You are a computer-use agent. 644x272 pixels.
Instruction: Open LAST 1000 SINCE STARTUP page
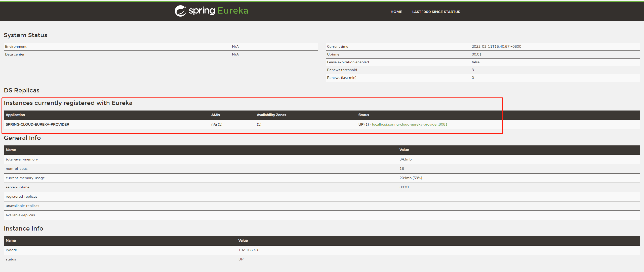coord(436,12)
